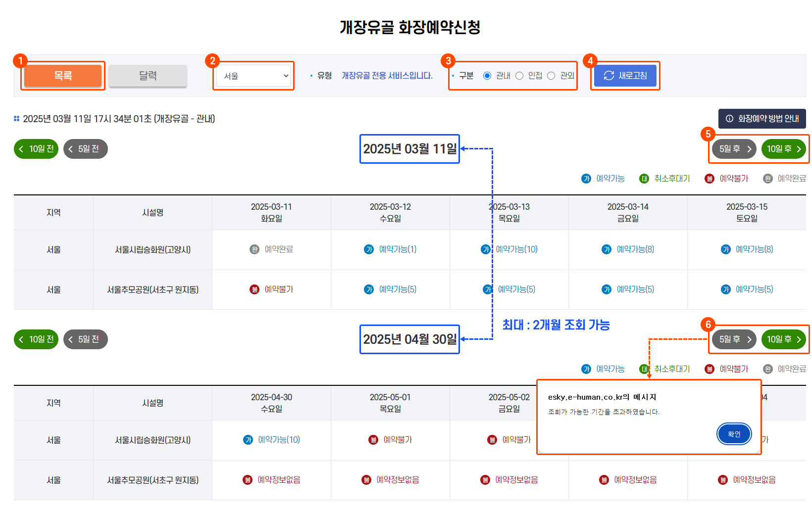This screenshot has height=510, width=812.
Task: Go back 5 days above March table
Action: (86, 149)
